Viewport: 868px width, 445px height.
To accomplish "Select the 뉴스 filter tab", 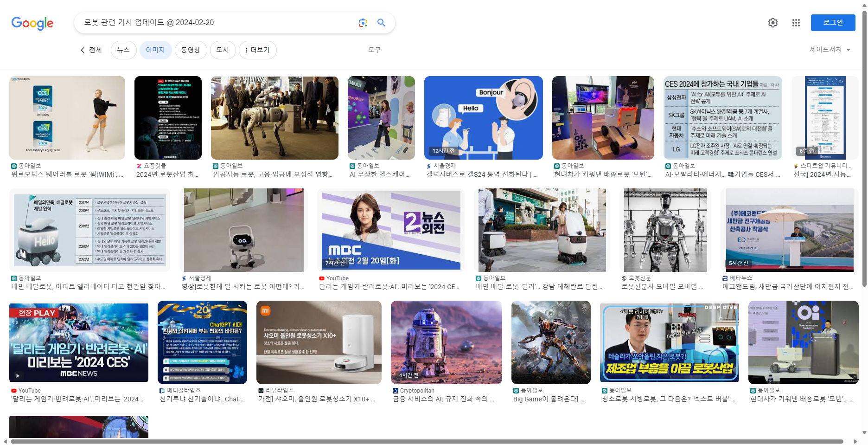I will [123, 50].
